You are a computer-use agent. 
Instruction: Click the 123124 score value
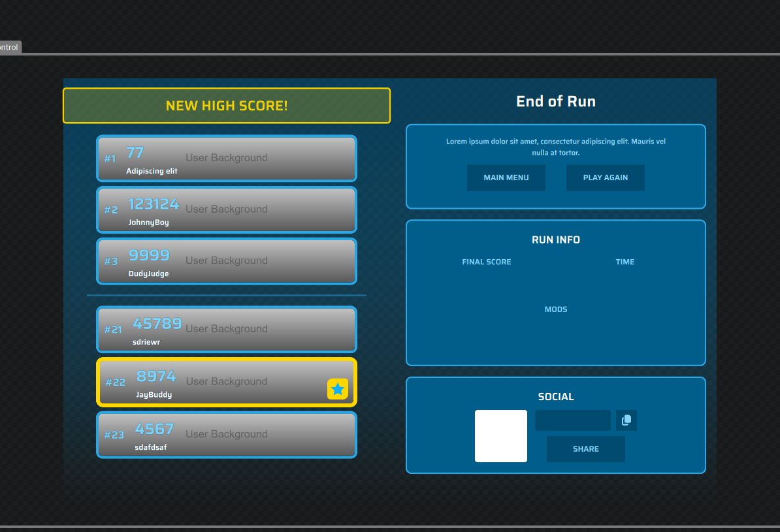pos(154,204)
